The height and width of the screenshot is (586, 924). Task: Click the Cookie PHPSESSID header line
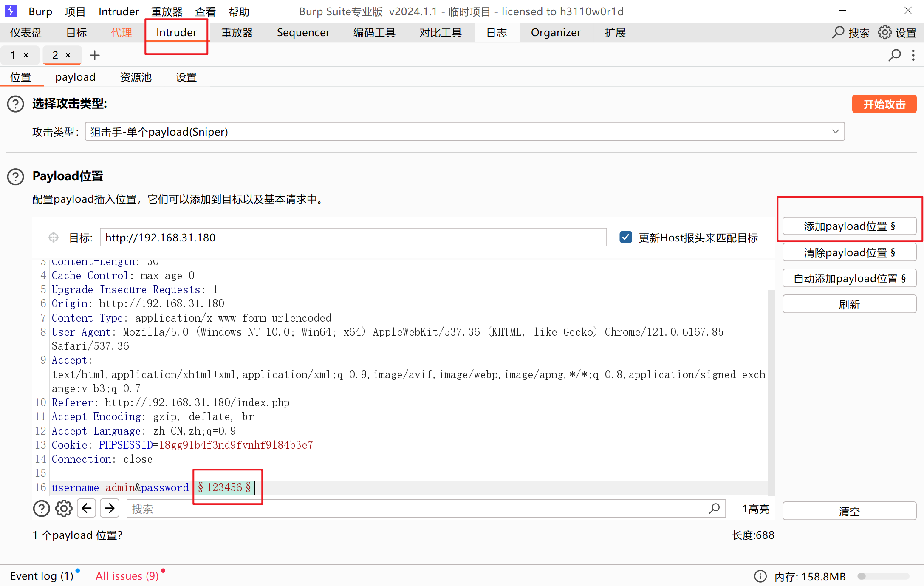coord(182,445)
